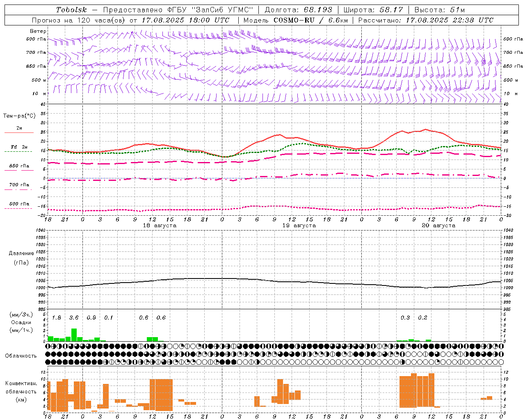The image size is (525, 420).
Task: Click the 1.8 precipitation total value
Action: (57, 318)
